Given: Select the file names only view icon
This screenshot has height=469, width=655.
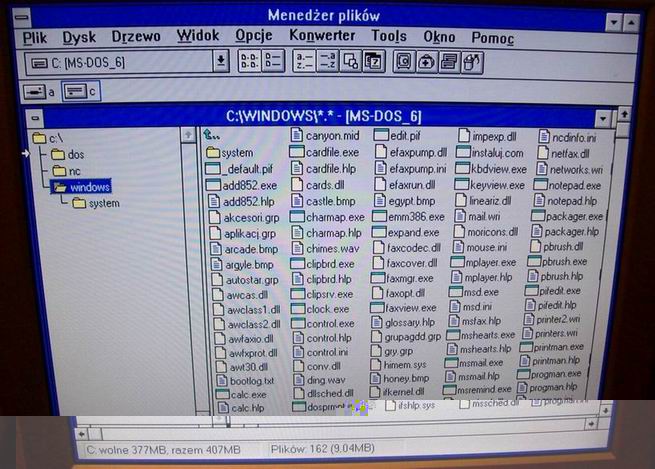Looking at the screenshot, I should 248,62.
